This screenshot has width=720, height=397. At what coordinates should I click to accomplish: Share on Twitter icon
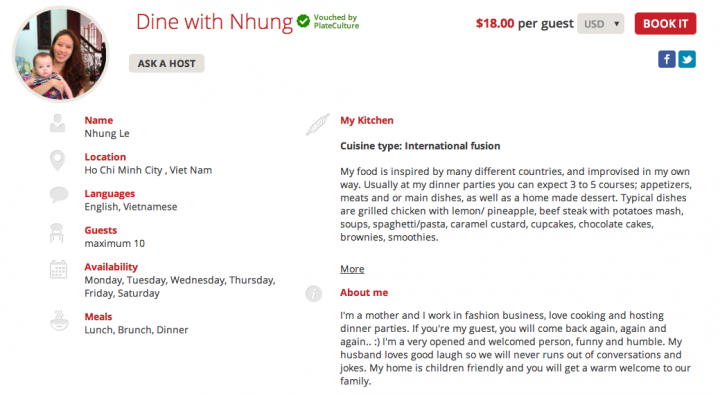pyautogui.click(x=687, y=59)
